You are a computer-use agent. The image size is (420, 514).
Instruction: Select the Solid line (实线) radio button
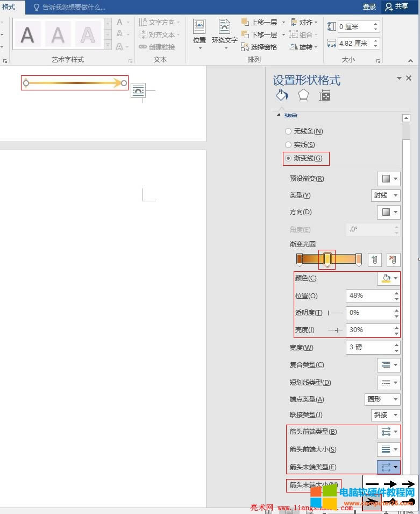(289, 145)
